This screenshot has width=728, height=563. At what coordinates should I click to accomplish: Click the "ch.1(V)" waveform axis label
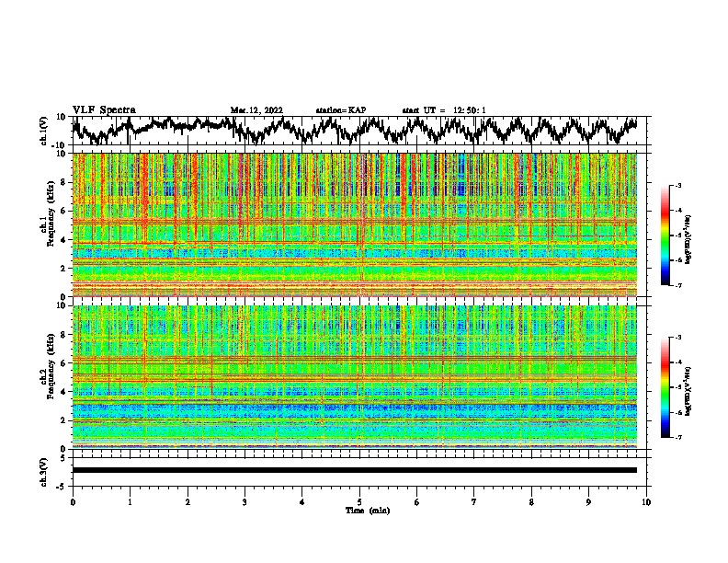(44, 132)
